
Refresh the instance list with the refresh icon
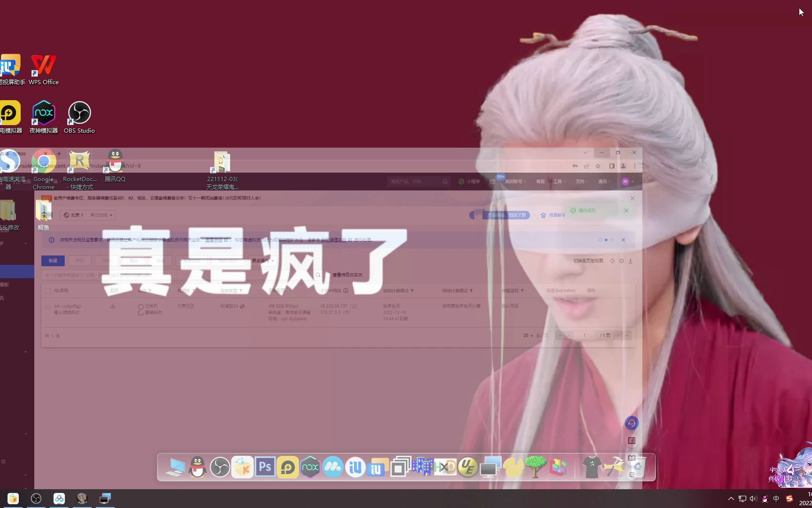612,261
